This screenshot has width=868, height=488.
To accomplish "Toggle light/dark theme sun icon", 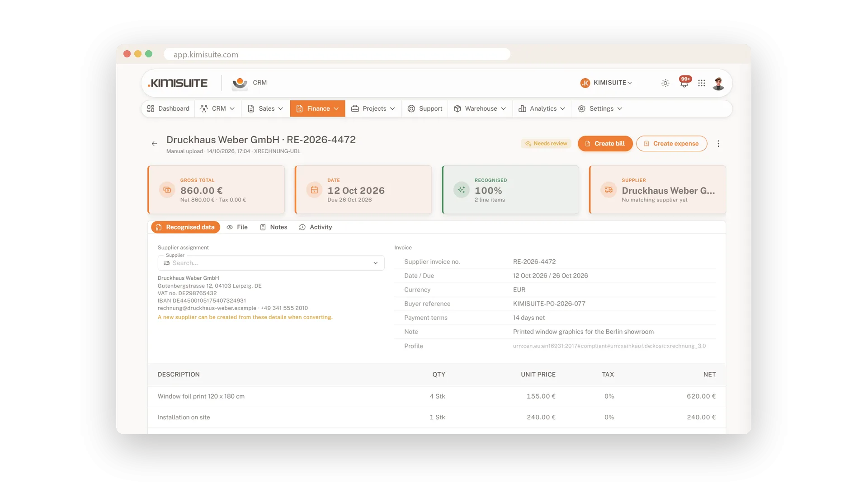I will pyautogui.click(x=665, y=83).
